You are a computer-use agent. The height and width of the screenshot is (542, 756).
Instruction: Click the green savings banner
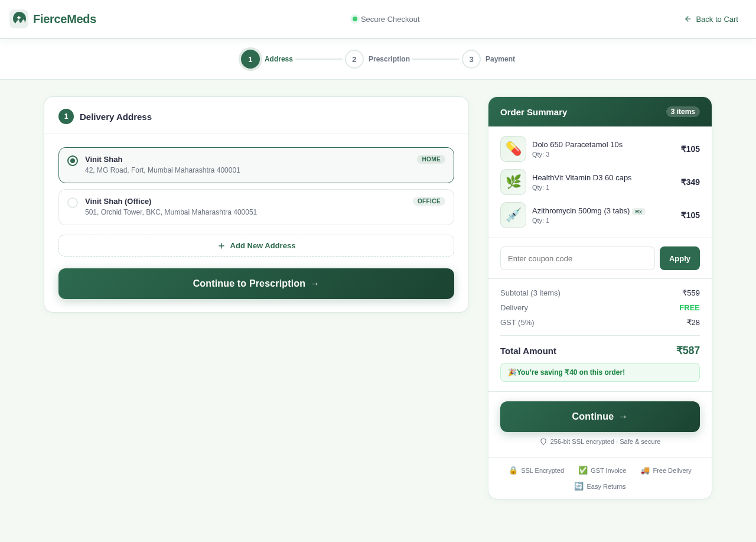tap(599, 372)
